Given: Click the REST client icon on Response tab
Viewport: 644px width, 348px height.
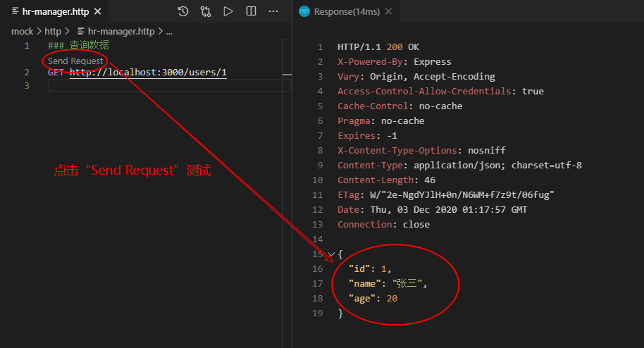Looking at the screenshot, I should click(x=304, y=11).
